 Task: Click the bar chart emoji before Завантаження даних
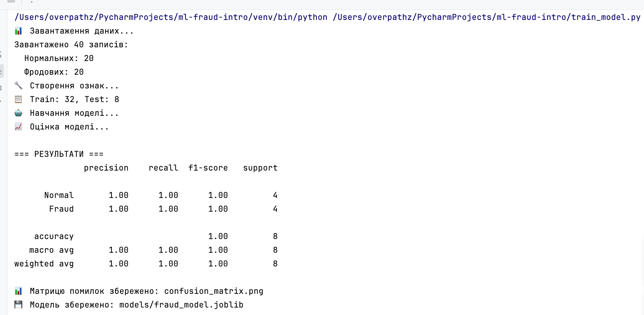18,31
